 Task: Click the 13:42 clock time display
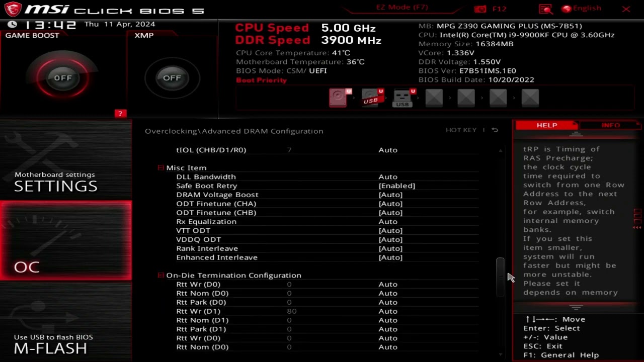[x=50, y=25]
